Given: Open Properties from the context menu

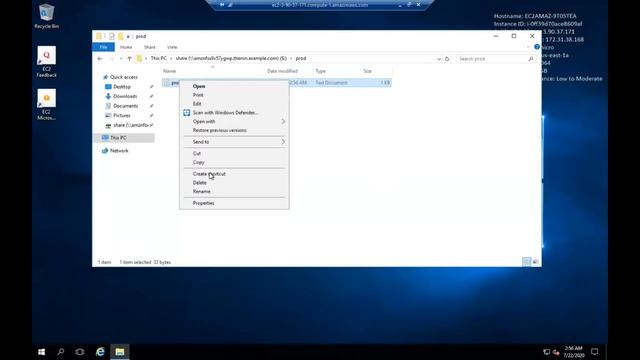Looking at the screenshot, I should (234, 203).
